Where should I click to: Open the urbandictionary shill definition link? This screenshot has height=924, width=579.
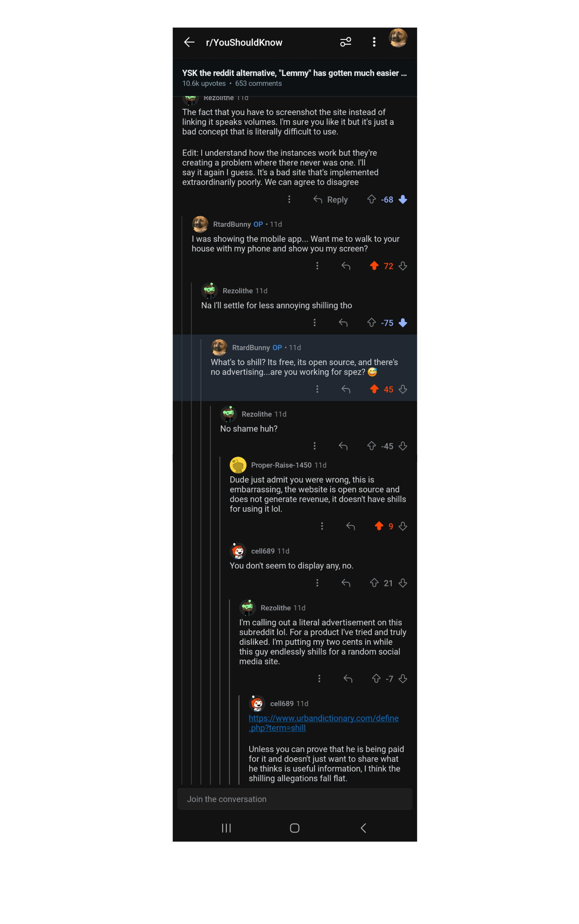[324, 723]
